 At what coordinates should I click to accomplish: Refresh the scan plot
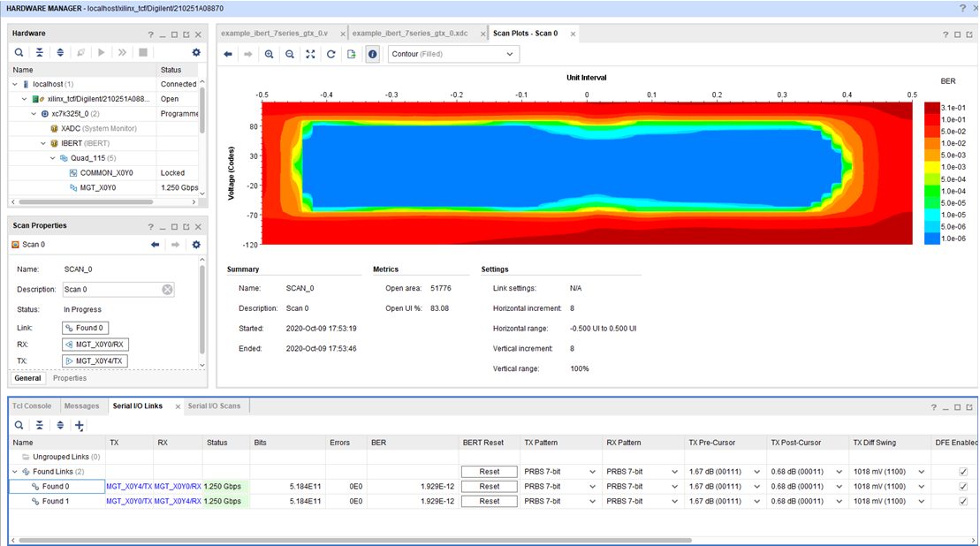(331, 55)
